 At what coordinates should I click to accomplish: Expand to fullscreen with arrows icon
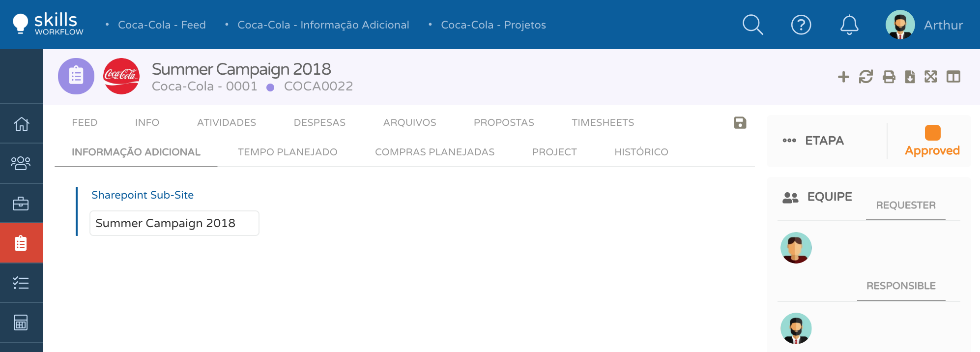tap(931, 77)
